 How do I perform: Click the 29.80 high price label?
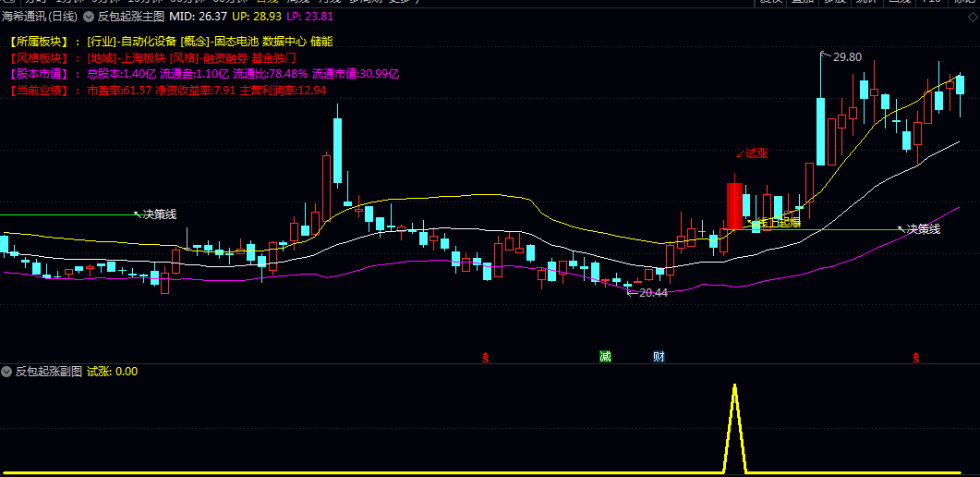[x=848, y=57]
